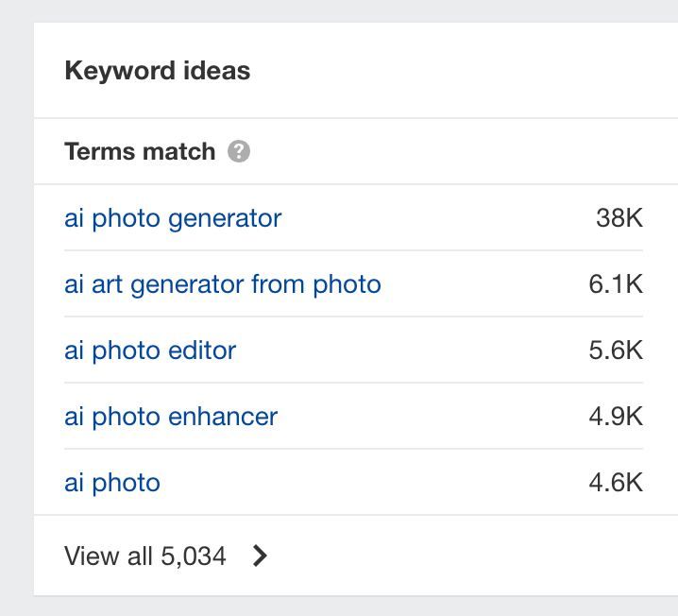The image size is (678, 616).
Task: Click View all 5,034 keywords link
Action: pos(145,556)
